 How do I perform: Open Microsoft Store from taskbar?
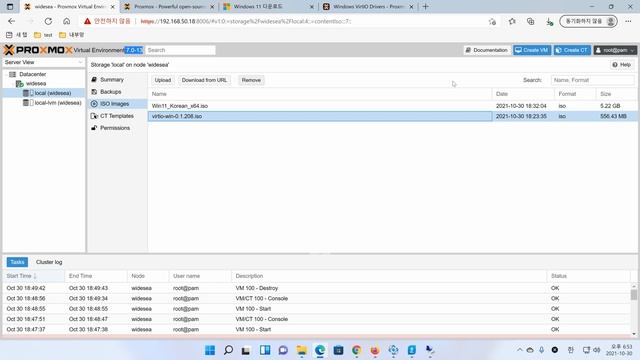click(338, 350)
